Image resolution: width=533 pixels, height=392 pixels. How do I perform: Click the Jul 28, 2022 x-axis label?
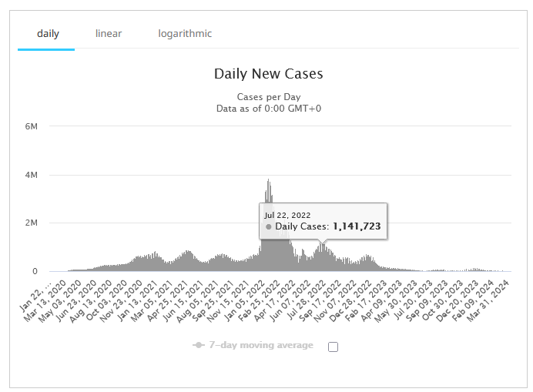tap(306, 300)
